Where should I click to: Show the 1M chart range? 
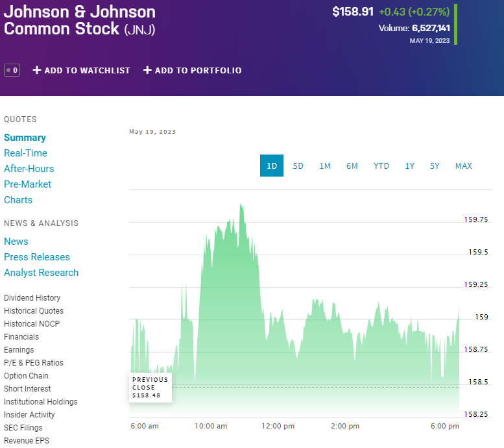click(x=325, y=166)
